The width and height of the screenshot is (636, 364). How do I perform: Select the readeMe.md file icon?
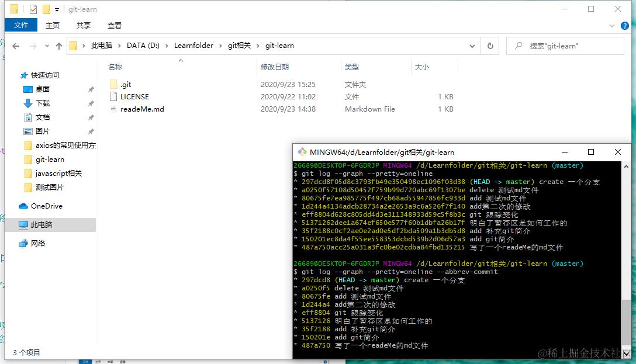[113, 109]
